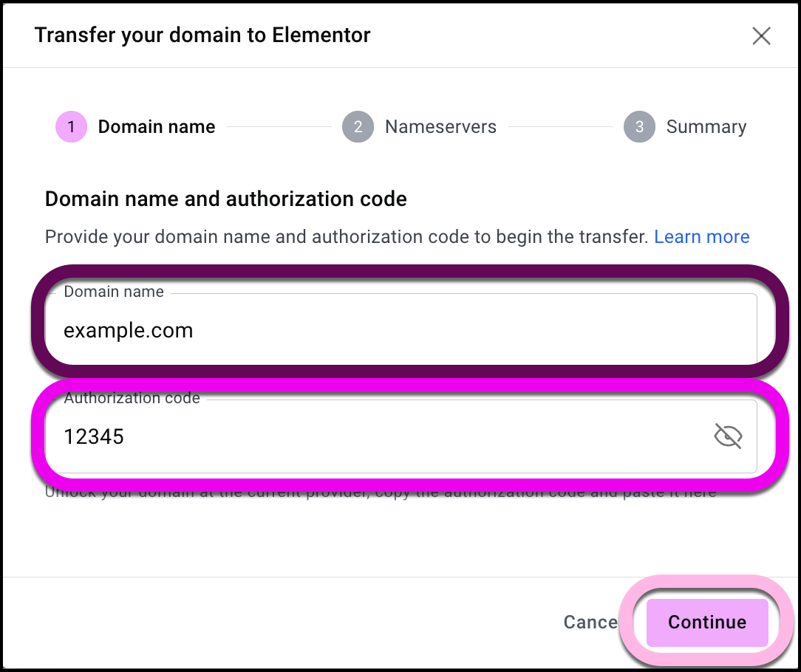Select the Nameservers step label
The width and height of the screenshot is (801, 672).
tap(440, 126)
